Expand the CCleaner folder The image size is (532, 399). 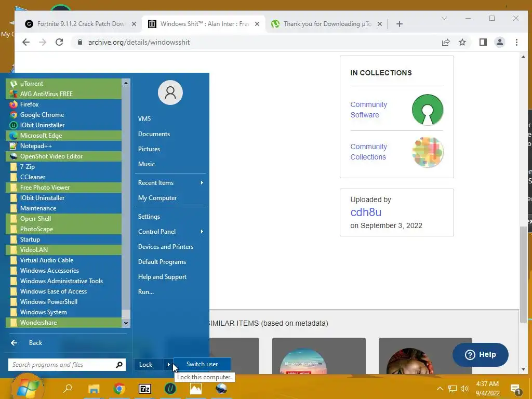click(63, 177)
